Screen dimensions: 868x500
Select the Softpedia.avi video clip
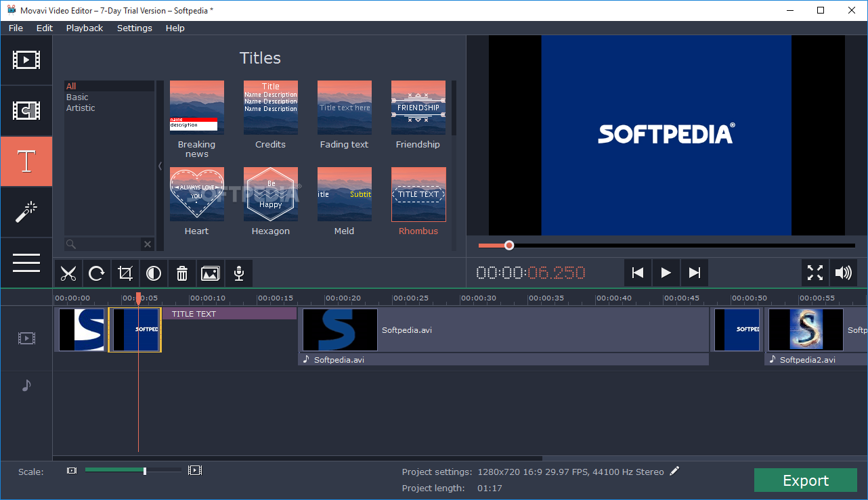click(504, 329)
